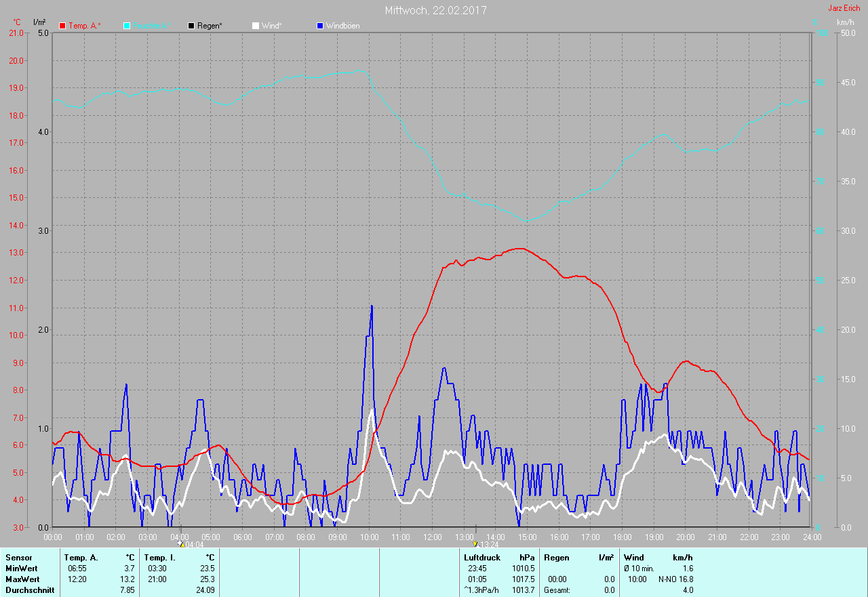Click the Regen* legend text
This screenshot has height=597, width=868.
(x=210, y=26)
